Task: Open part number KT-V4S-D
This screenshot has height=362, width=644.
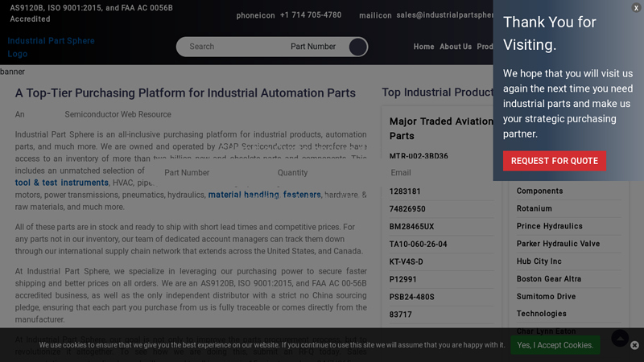Action: pyautogui.click(x=406, y=262)
